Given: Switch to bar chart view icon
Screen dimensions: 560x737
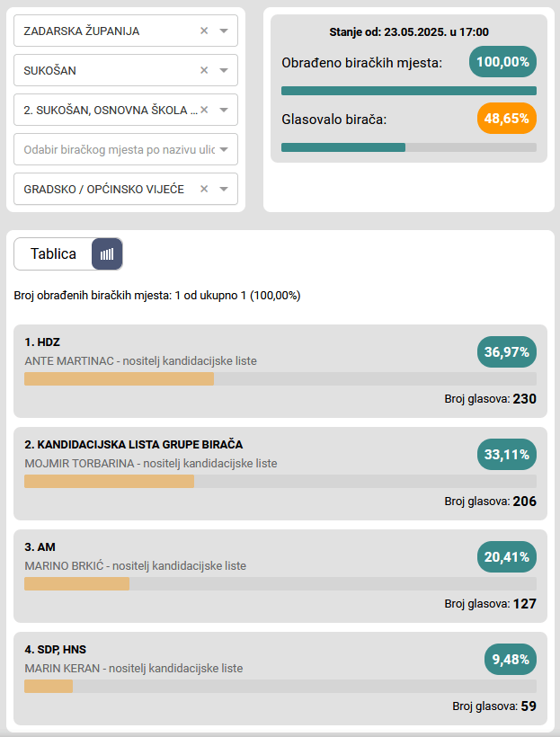Looking at the screenshot, I should pyautogui.click(x=107, y=254).
